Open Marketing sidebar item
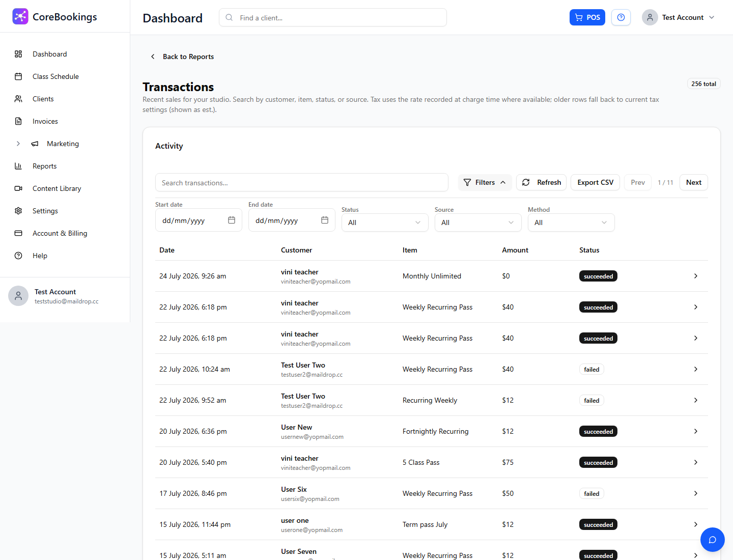The width and height of the screenshot is (733, 560). 63,144
